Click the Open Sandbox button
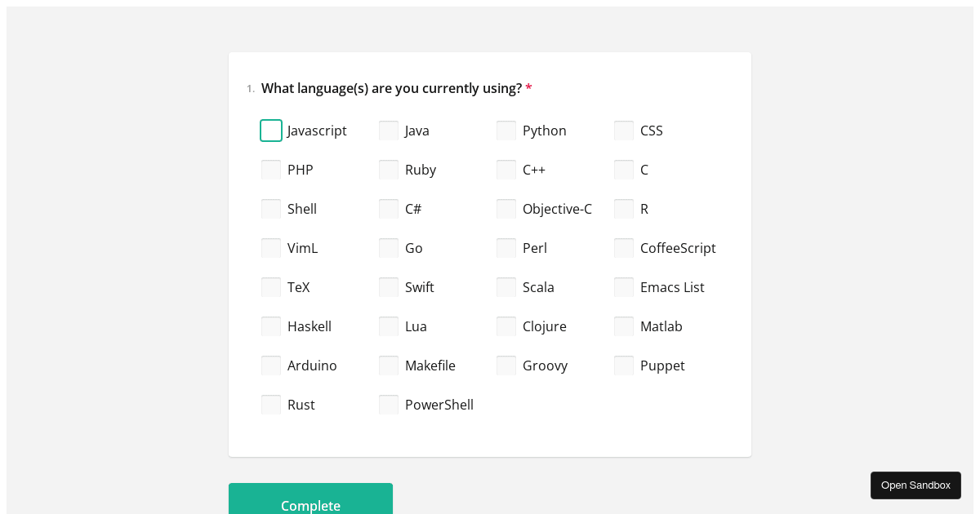This screenshot has height=514, width=980. pos(915,485)
